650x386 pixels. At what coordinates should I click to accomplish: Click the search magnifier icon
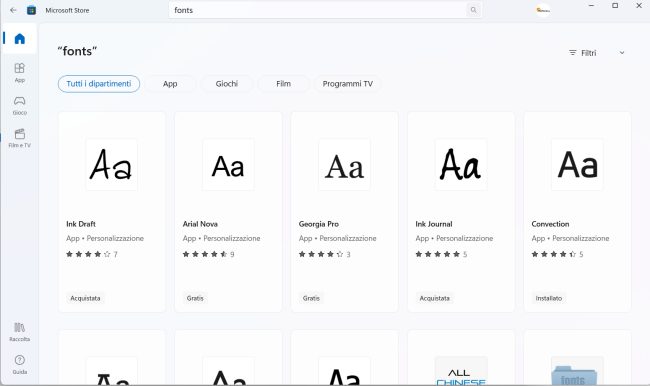coord(473,10)
